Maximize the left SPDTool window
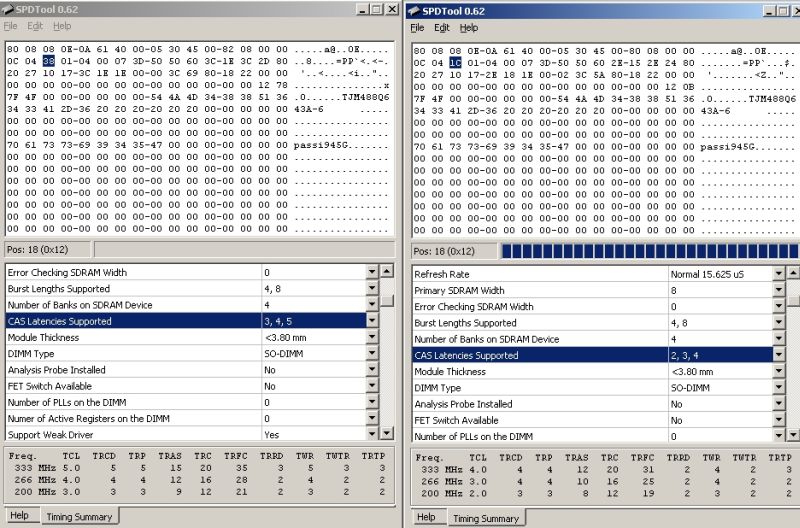Viewport: 800px width, 528px height. (x=376, y=9)
